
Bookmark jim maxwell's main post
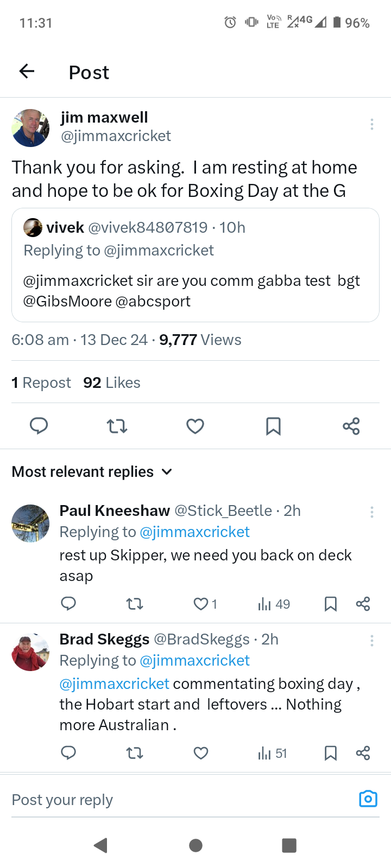click(273, 426)
